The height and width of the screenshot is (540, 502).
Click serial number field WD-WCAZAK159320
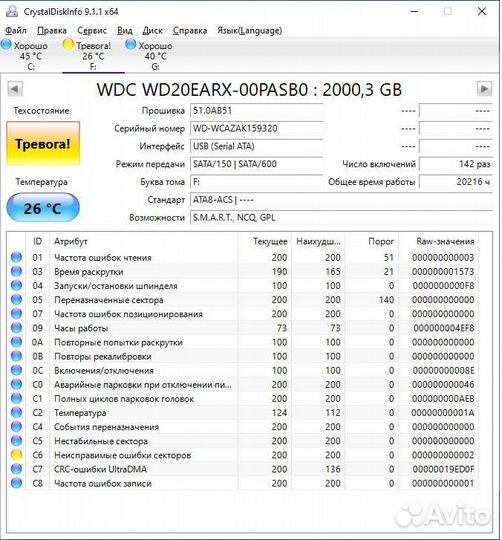pyautogui.click(x=257, y=128)
